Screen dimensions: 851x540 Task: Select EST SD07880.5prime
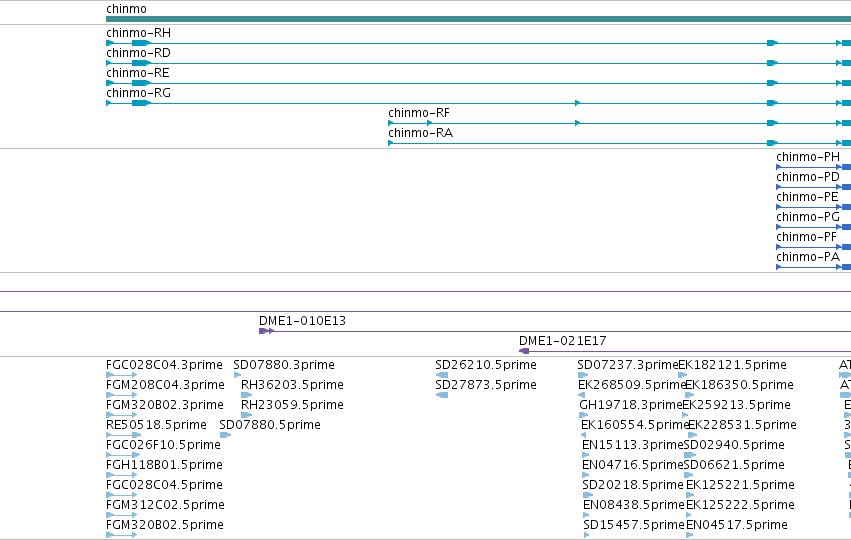coord(270,425)
